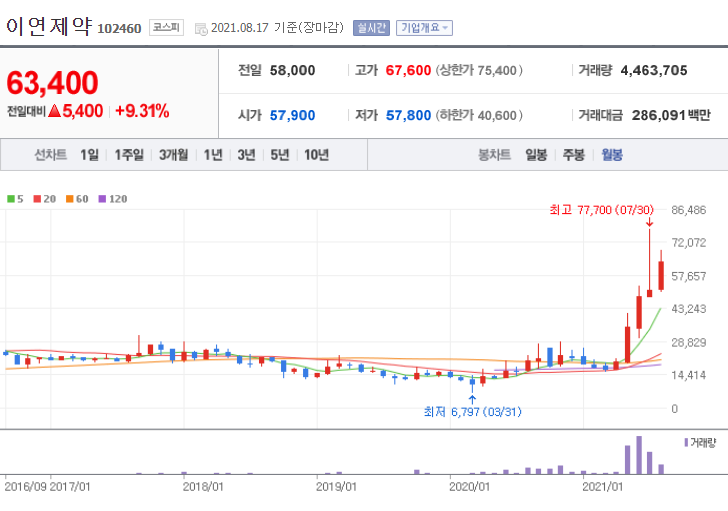The width and height of the screenshot is (728, 511).
Task: Open the 기업개요 dropdown
Action: tap(424, 28)
